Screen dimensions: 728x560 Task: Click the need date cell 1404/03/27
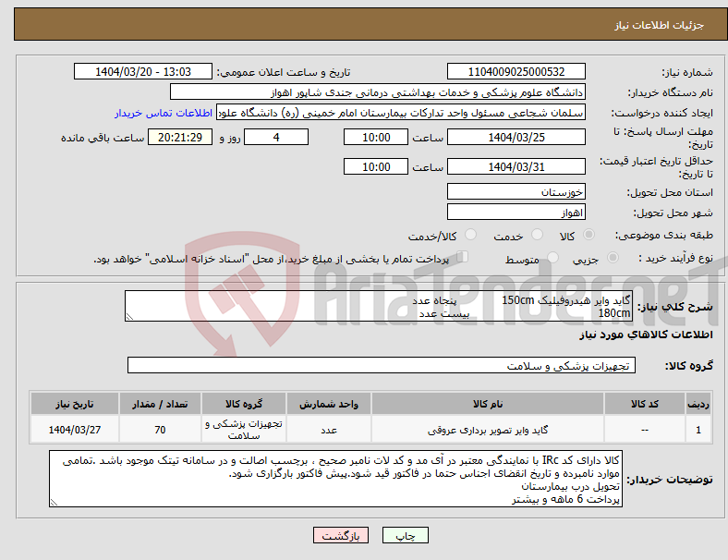74,430
